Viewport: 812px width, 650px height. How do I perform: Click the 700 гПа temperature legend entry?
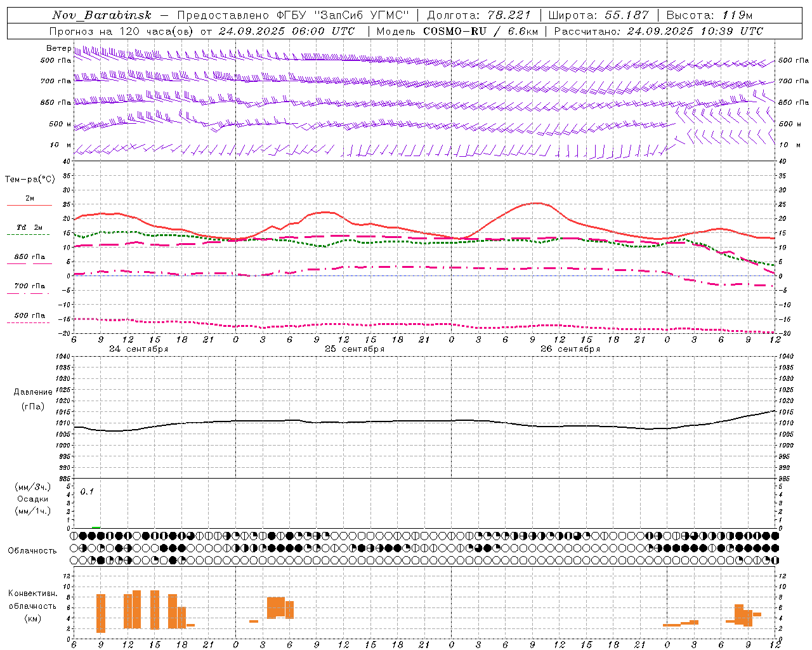pos(29,286)
